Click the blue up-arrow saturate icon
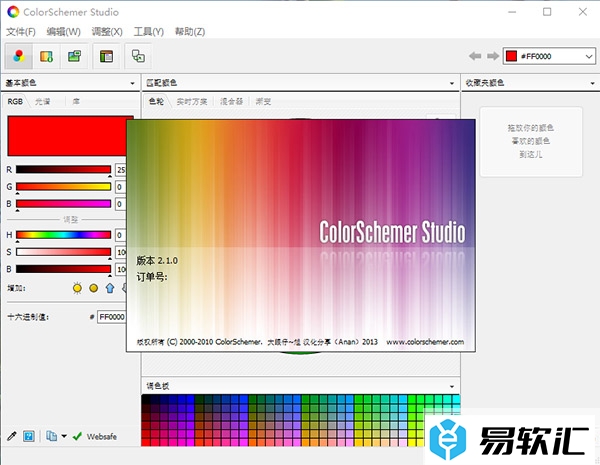This screenshot has height=465, width=600. 110,288
